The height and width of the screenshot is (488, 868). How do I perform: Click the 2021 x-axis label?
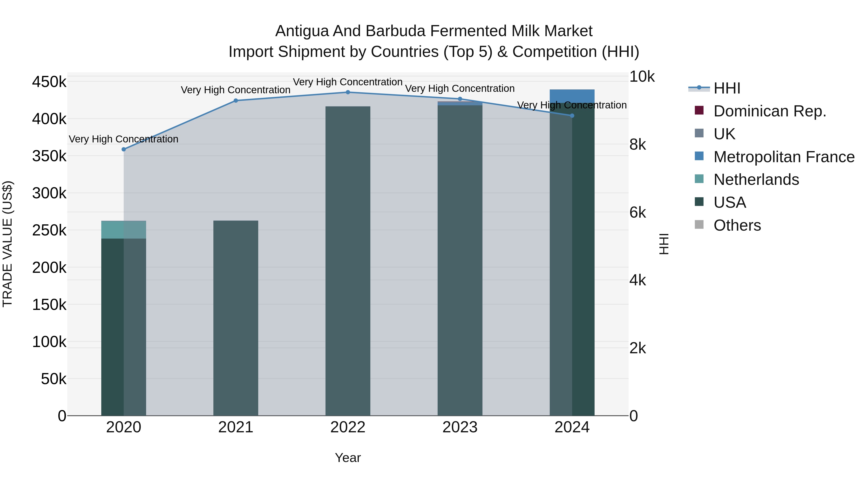(236, 427)
